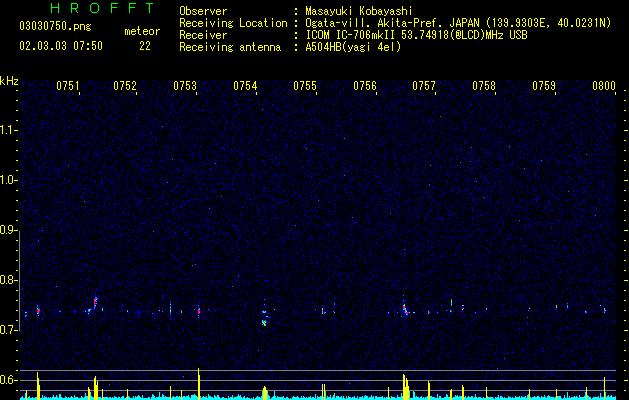Click the Receiver field label
Viewport: 629px width, 400px height.
pos(203,35)
